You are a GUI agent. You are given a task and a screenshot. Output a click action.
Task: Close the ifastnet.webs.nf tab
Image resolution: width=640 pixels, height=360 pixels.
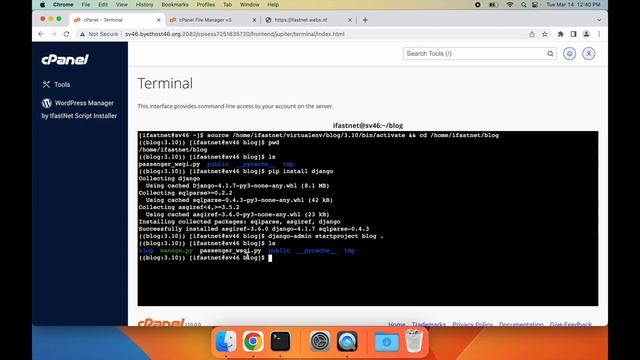point(350,20)
